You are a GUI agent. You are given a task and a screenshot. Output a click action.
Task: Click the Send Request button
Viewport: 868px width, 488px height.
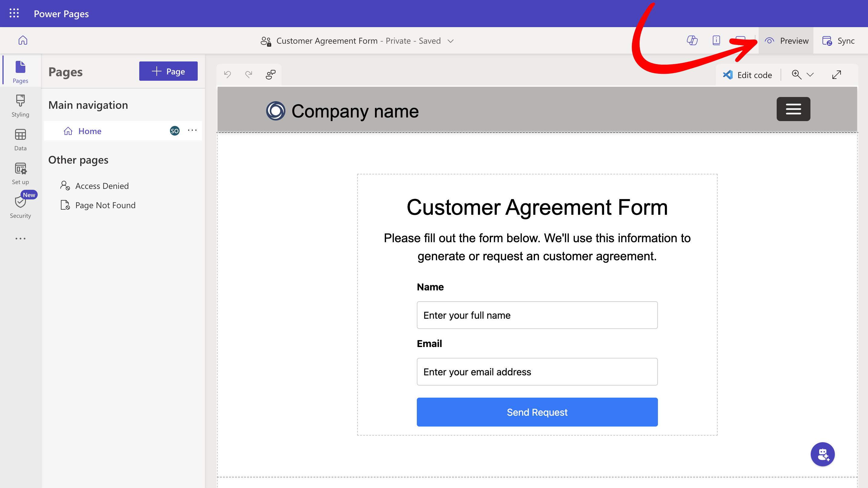pyautogui.click(x=537, y=412)
